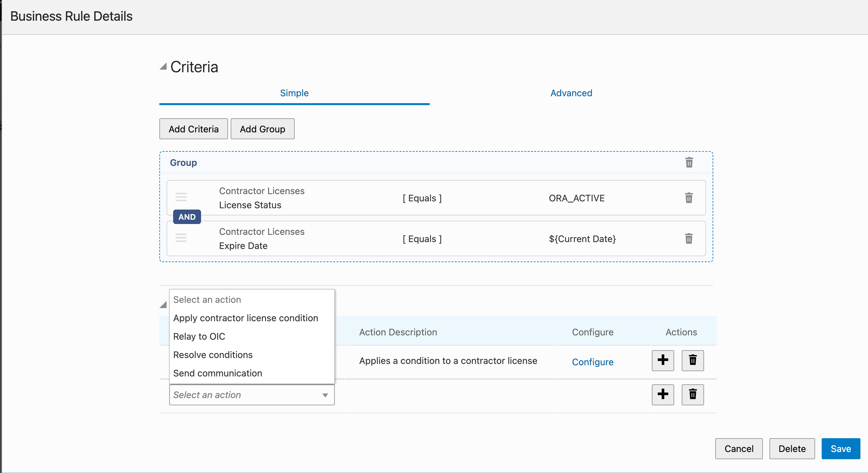
Task: Click plus icon in contractor license action row
Action: click(662, 360)
